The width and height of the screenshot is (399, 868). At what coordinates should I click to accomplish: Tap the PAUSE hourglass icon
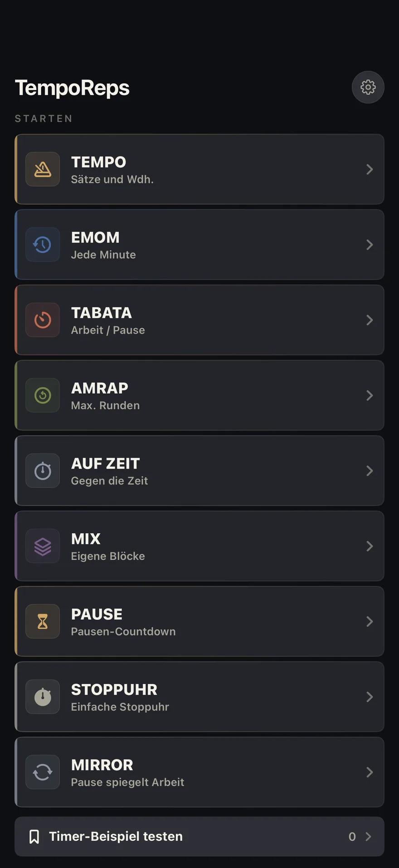43,621
